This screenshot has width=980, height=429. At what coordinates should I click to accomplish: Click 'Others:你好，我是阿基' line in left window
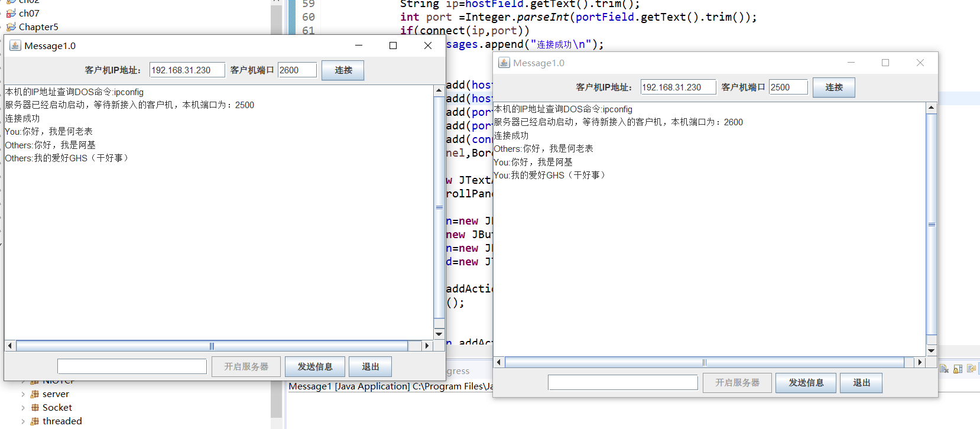click(x=50, y=145)
